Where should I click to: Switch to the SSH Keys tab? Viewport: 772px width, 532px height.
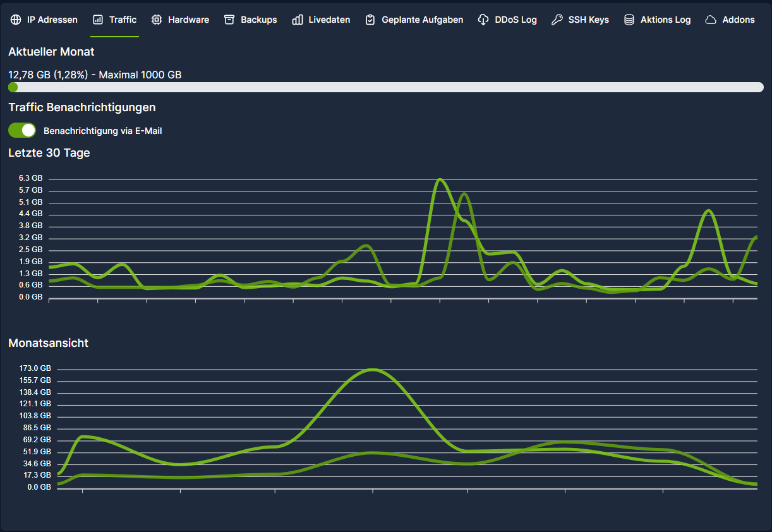coord(580,20)
